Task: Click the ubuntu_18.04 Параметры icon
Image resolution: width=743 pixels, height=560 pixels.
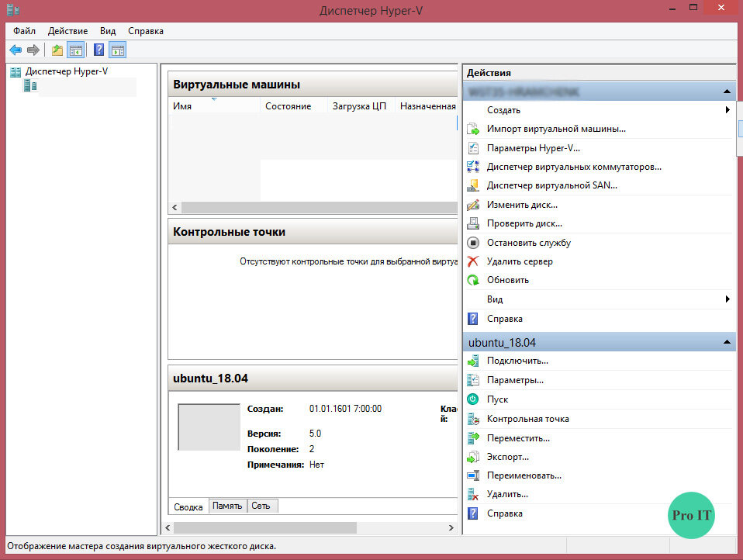Action: (x=473, y=380)
